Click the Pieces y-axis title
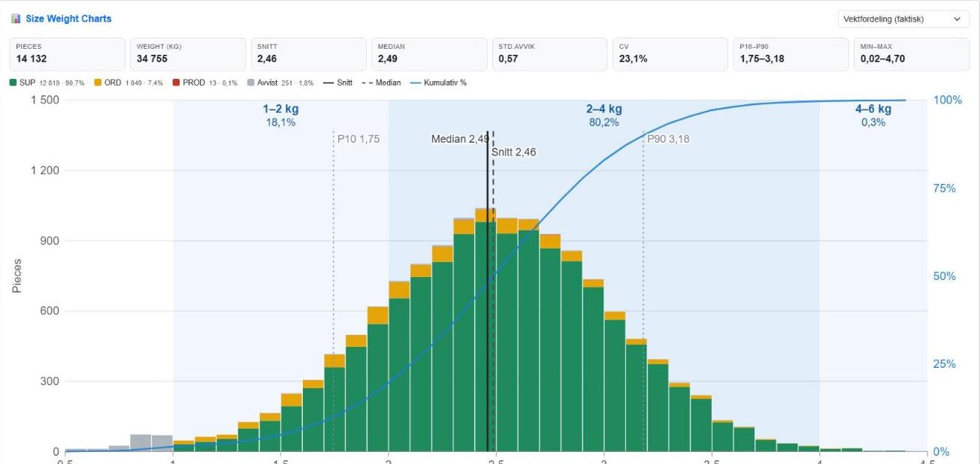Screen dimensions: 980x464 click(x=17, y=276)
